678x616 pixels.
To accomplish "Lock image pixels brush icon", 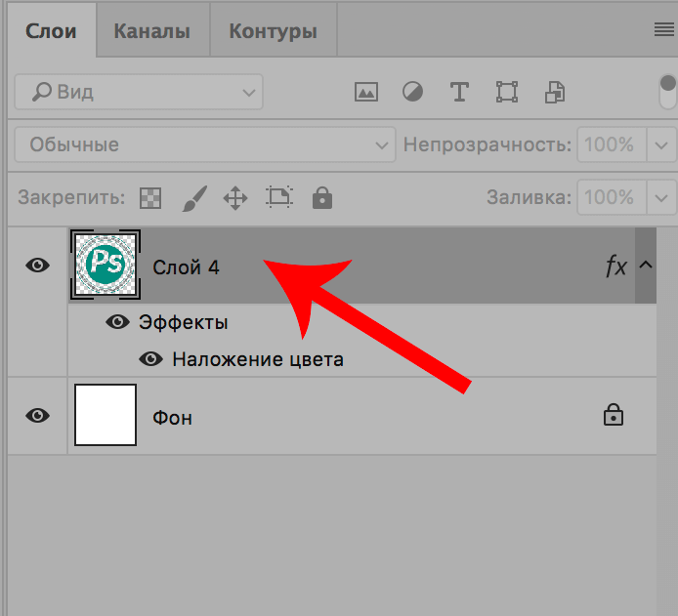I will tap(194, 198).
